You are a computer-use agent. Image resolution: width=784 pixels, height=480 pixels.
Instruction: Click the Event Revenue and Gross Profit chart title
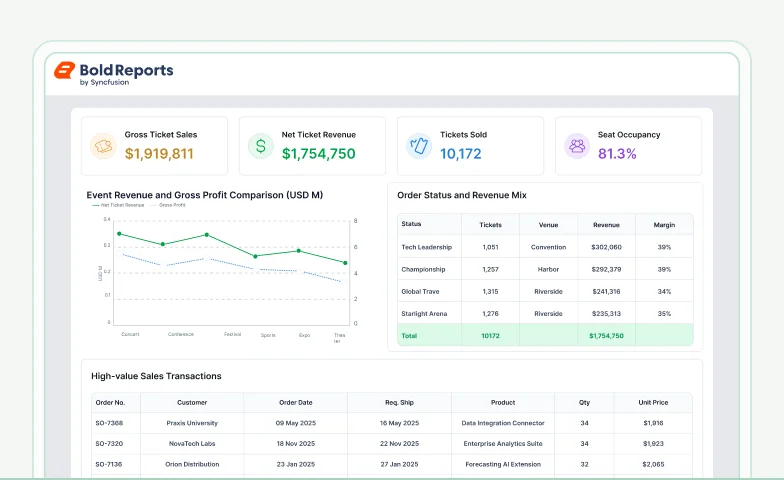[204, 195]
